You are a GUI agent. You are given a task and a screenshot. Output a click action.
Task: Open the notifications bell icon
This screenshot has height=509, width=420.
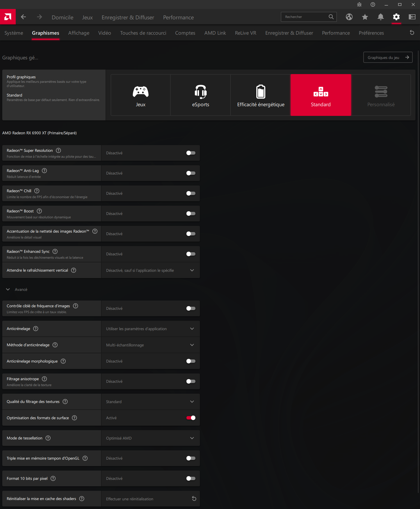click(x=380, y=17)
